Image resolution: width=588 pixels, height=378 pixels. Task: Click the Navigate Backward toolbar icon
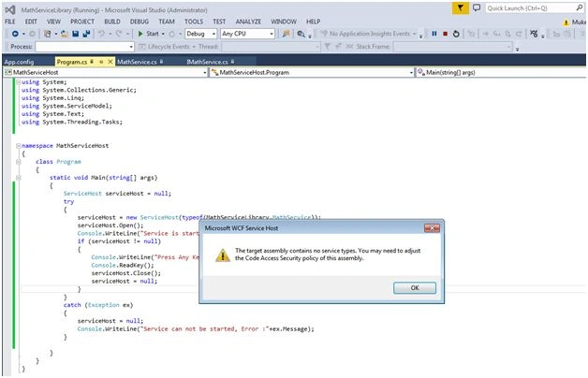pos(15,34)
